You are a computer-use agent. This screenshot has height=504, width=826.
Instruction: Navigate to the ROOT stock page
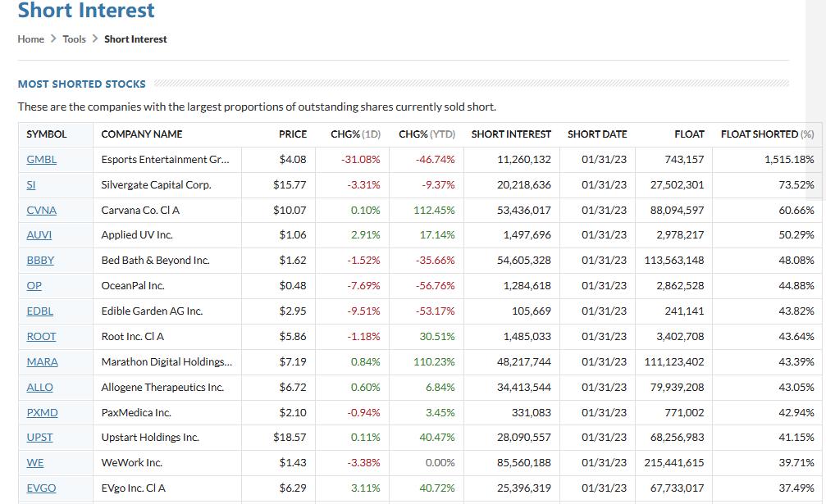tap(41, 336)
